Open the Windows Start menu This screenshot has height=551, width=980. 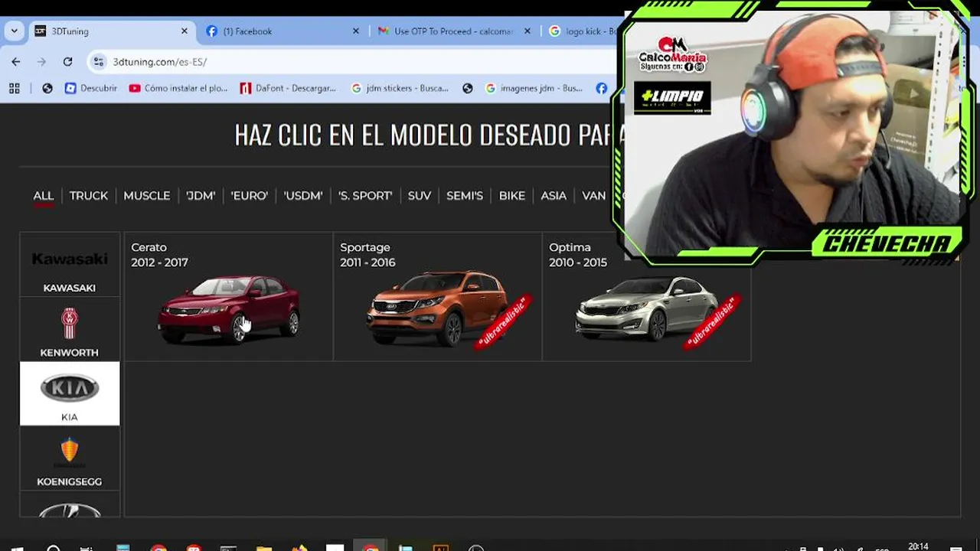17,548
